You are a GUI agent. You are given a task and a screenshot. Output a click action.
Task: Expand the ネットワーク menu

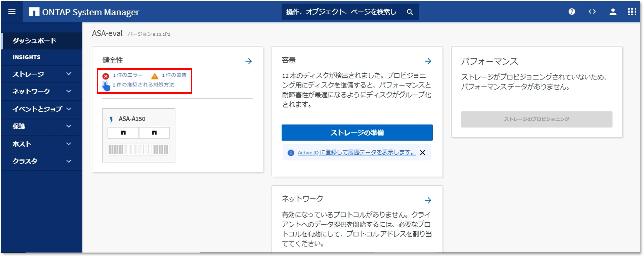point(42,92)
